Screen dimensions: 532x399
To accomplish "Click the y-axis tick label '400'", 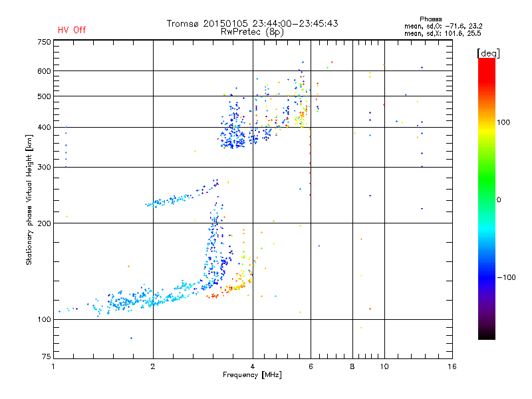I will click(x=44, y=128).
